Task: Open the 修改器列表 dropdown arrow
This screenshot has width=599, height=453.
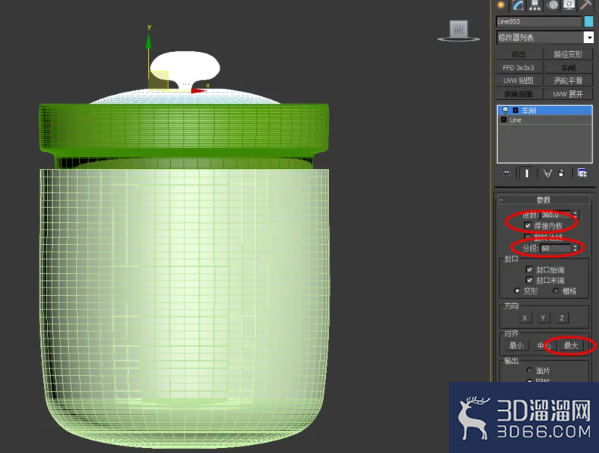Action: point(589,37)
